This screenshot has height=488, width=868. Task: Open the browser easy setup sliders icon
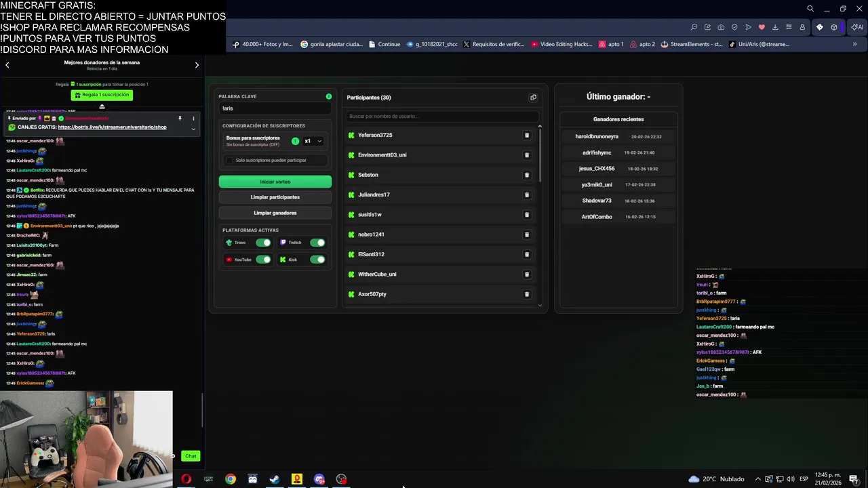[x=789, y=27]
